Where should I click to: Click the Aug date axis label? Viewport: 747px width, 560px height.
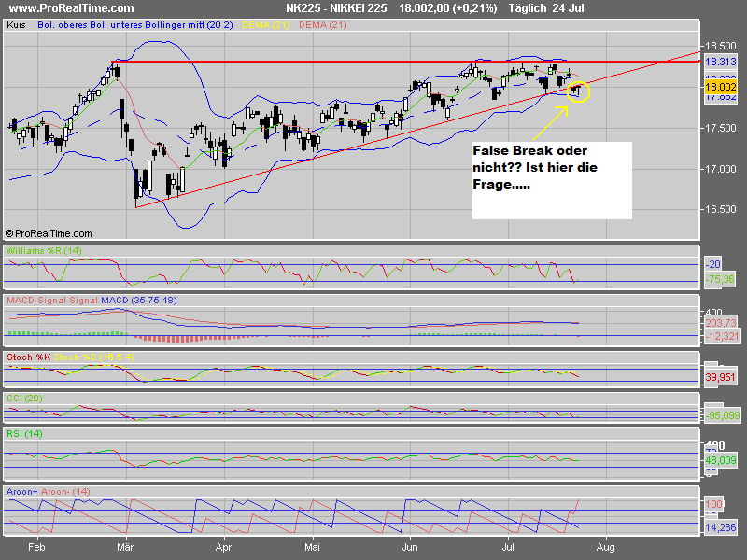(x=605, y=547)
